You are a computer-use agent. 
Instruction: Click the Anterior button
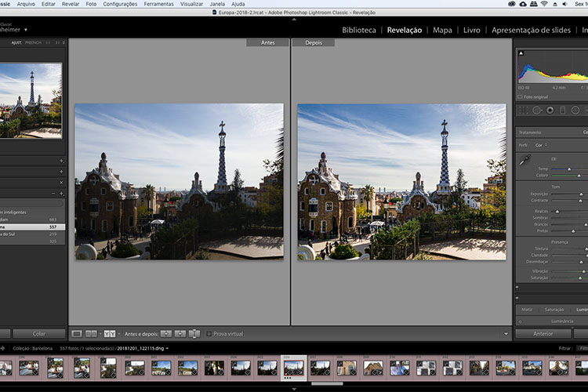click(x=543, y=333)
